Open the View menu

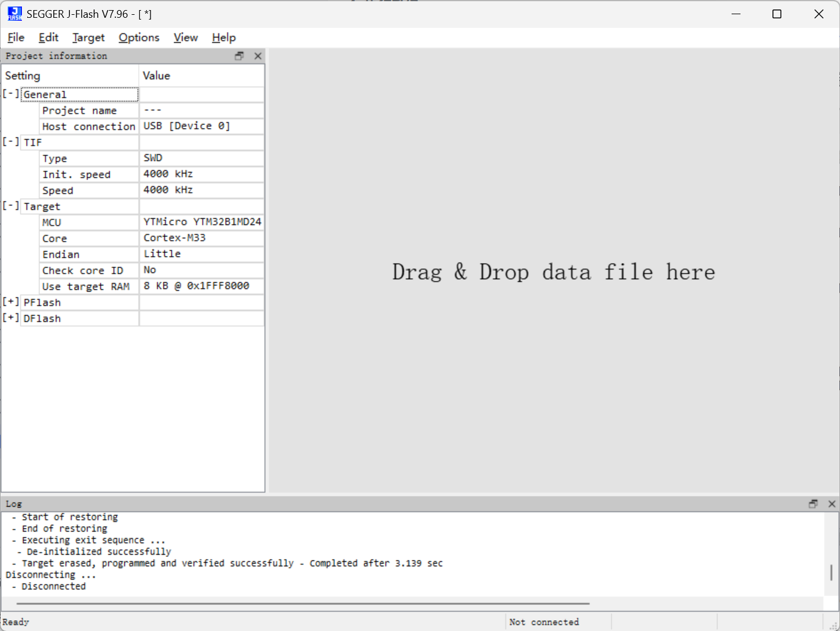tap(185, 37)
